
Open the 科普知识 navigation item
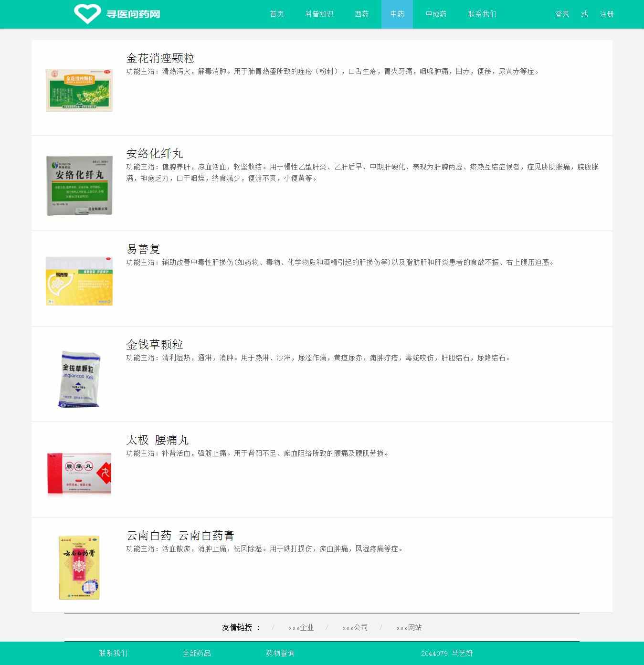coord(319,14)
